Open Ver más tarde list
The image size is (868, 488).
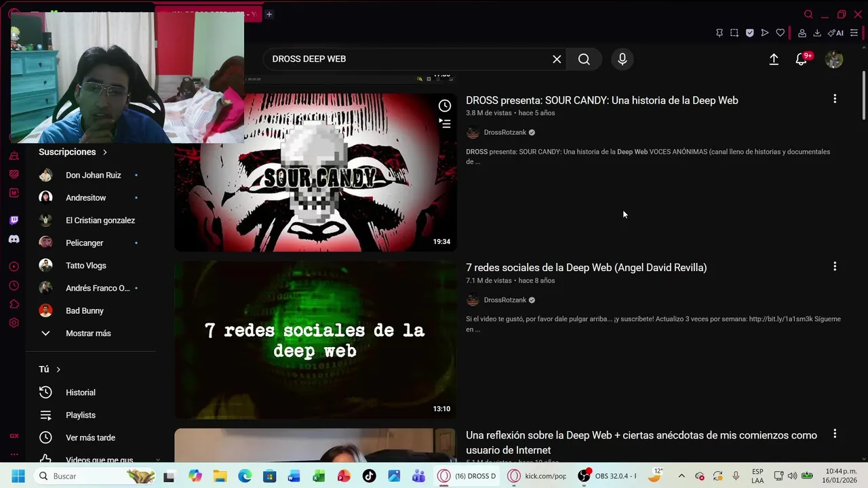[x=91, y=438]
